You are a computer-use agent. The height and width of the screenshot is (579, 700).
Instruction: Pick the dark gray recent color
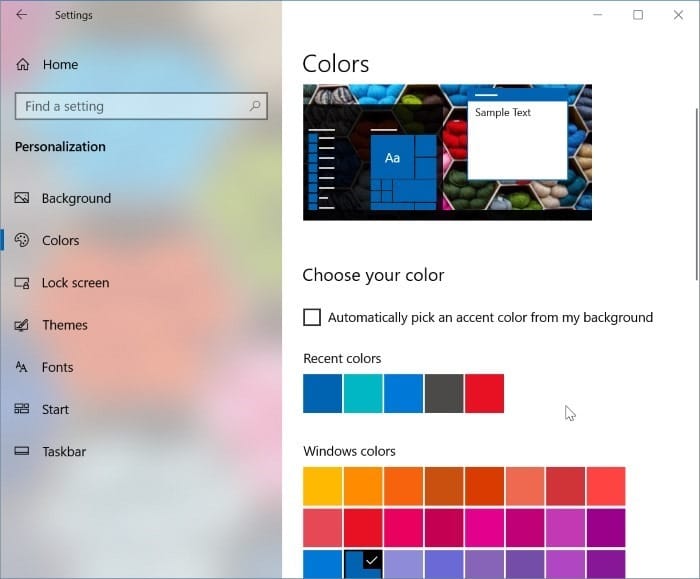444,393
